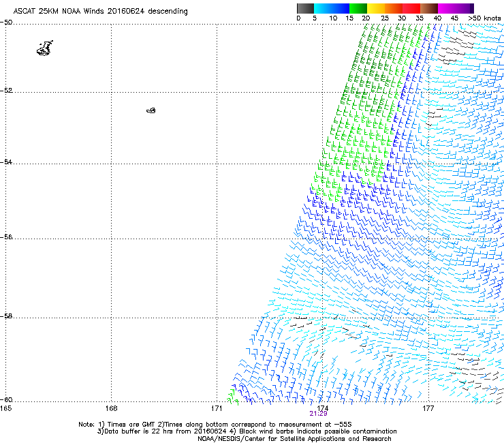This screenshot has width=504, height=443.
Task: Click the longitude label "174"
Action: [x=322, y=408]
